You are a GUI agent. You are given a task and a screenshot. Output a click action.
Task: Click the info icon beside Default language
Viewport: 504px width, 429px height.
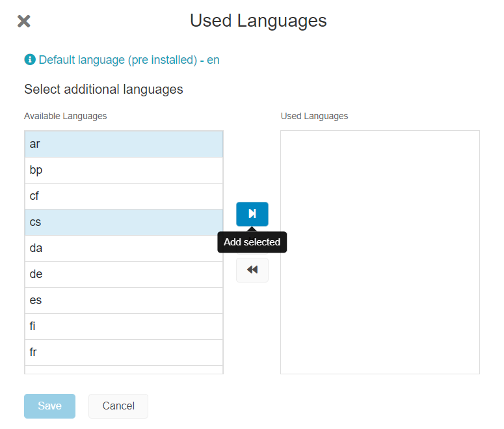30,59
